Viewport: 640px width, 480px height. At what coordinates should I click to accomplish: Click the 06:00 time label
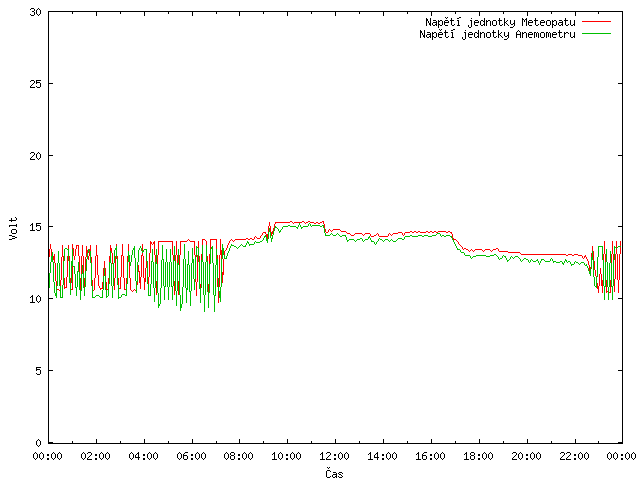[x=191, y=456]
